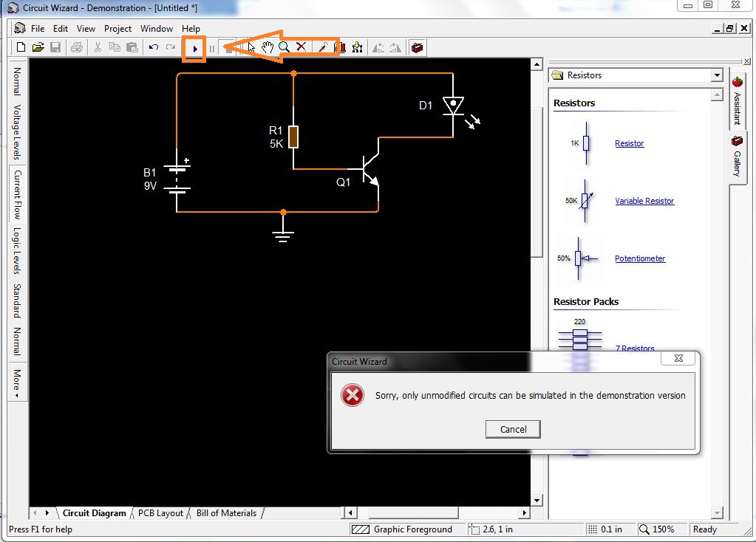
Task: Open the Help menu
Action: 191,28
